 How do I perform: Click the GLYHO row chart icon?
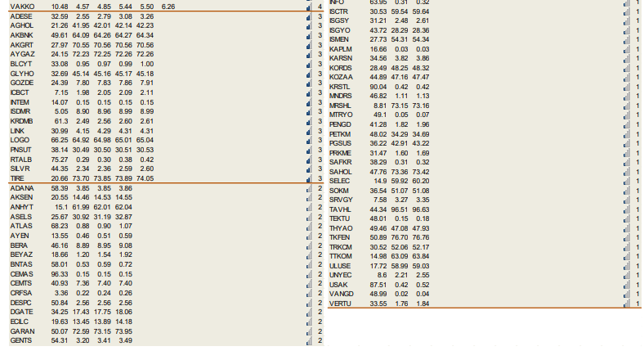(x=309, y=74)
